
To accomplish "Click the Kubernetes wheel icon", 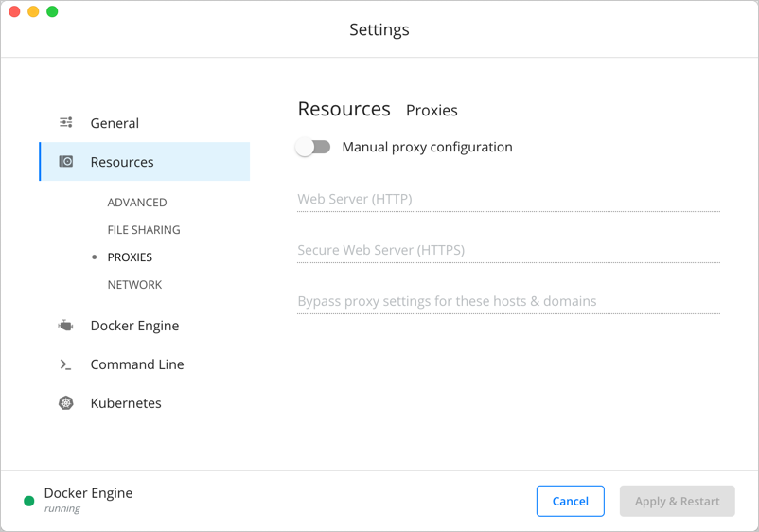I will (x=66, y=403).
